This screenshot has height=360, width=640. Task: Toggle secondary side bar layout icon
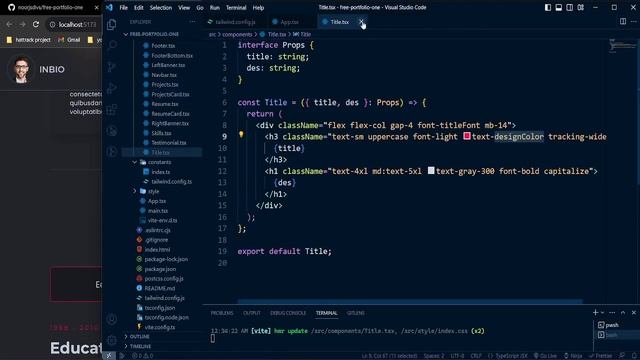click(570, 7)
